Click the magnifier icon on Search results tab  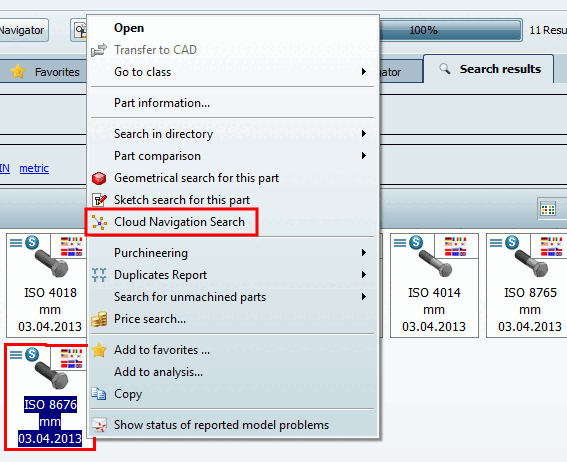tap(445, 69)
